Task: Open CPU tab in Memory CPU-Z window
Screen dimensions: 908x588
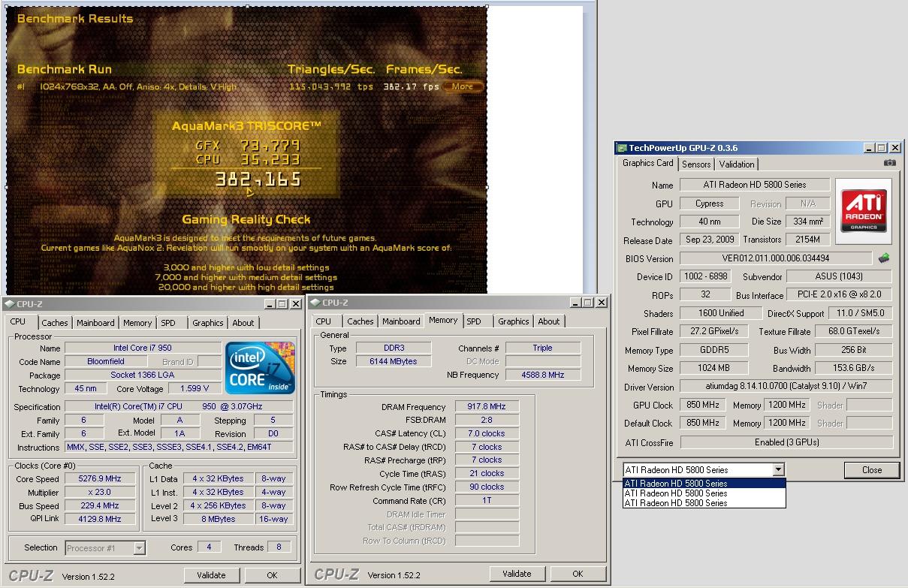Action: coord(324,321)
